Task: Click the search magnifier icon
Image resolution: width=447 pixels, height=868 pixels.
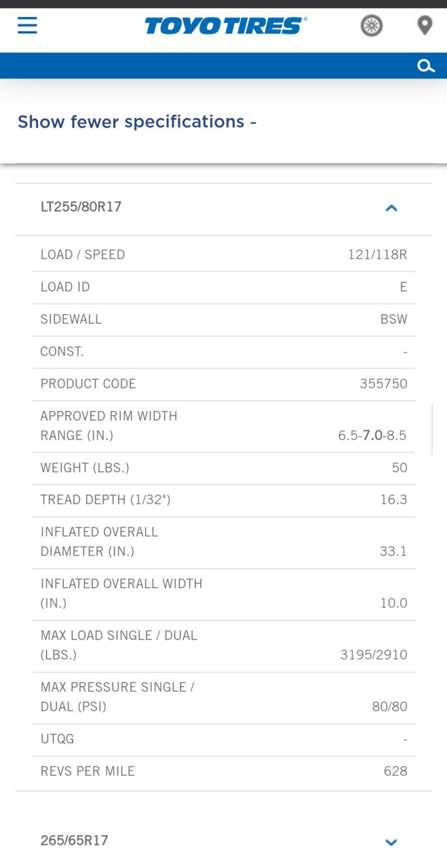Action: [x=426, y=66]
